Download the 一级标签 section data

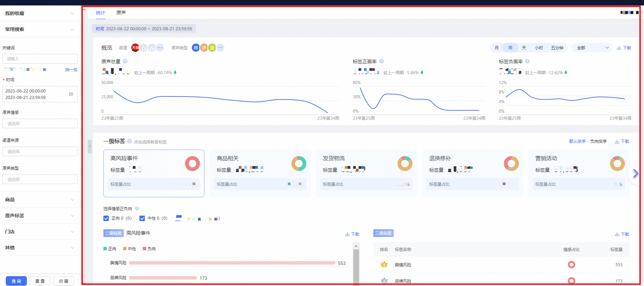622,141
